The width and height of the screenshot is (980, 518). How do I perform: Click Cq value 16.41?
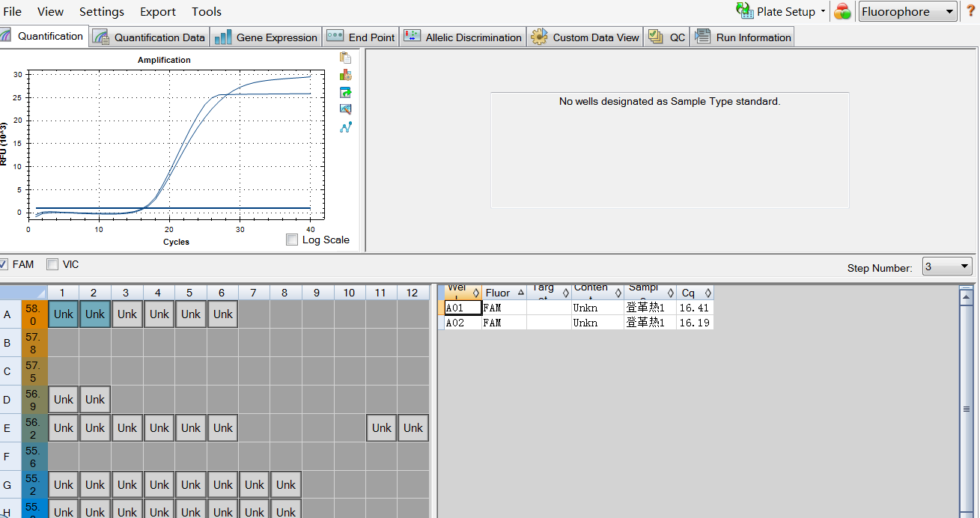695,308
